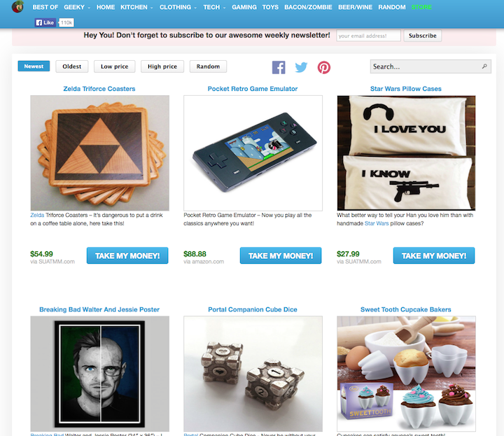Click the newsletter Subscribe button
The width and height of the screenshot is (504, 436).
tap(422, 36)
